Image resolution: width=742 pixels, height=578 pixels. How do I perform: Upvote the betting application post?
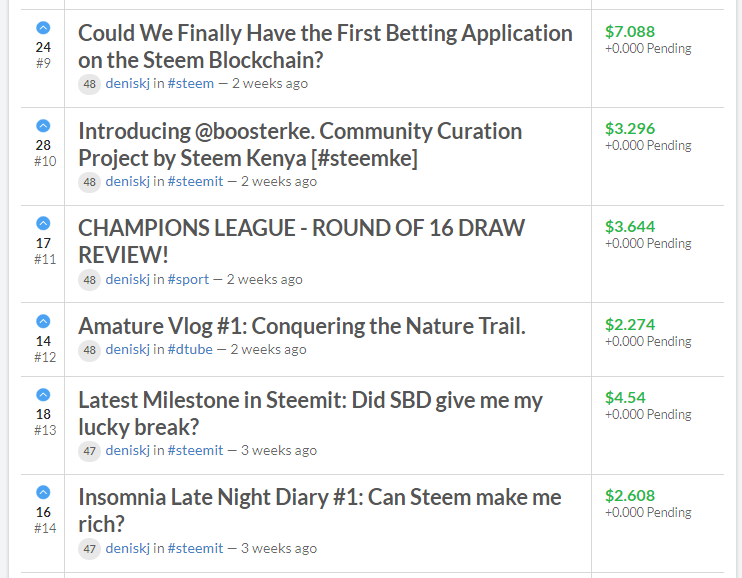(x=43, y=28)
